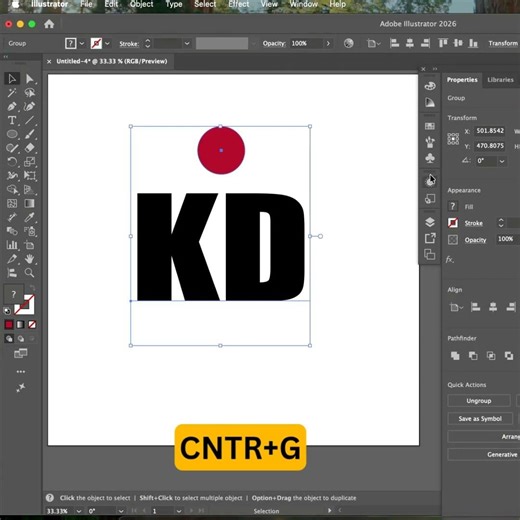
Task: Select the Paintbrush tool
Action: pyautogui.click(x=29, y=134)
